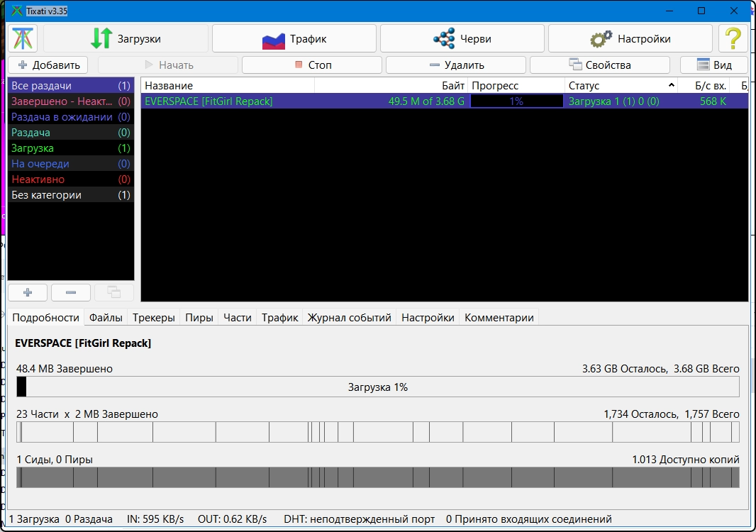
Task: Open Настройки with the gears icon
Action: [x=630, y=39]
